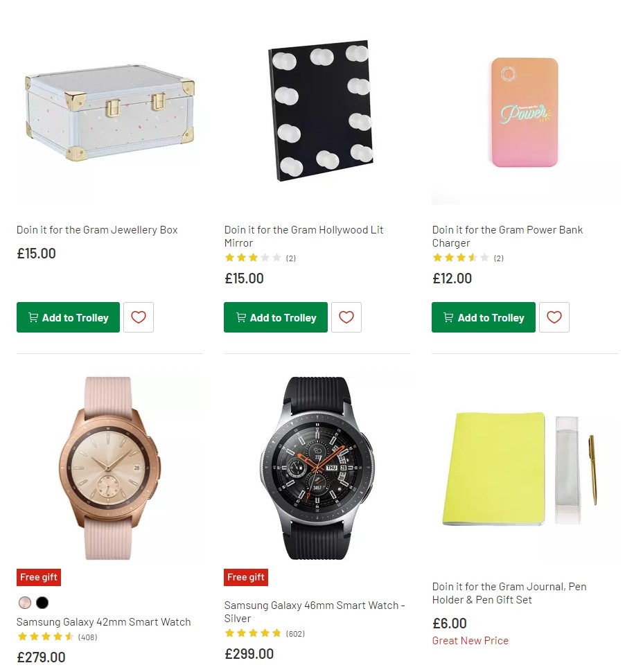Click the Great New Price link
This screenshot has width=625, height=672.
470,640
